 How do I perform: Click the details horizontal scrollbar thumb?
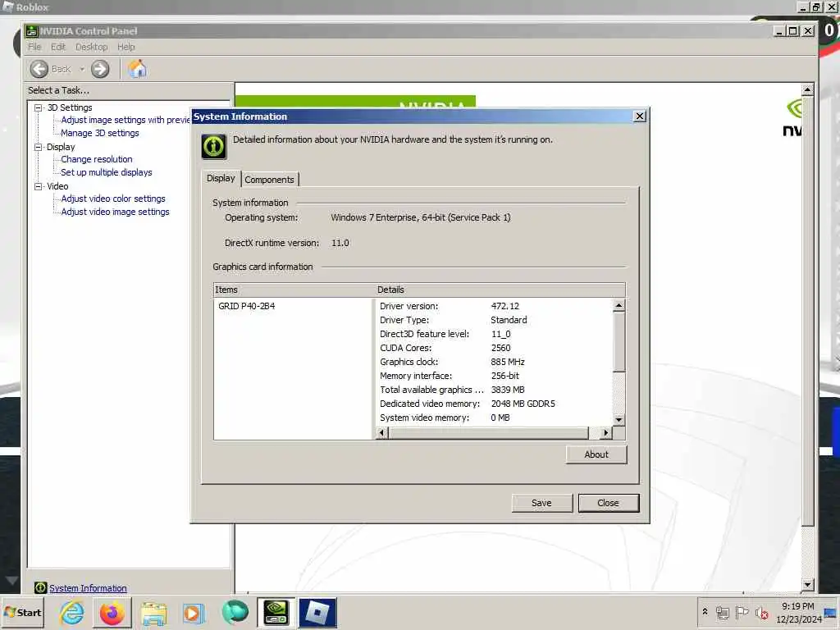pyautogui.click(x=488, y=433)
